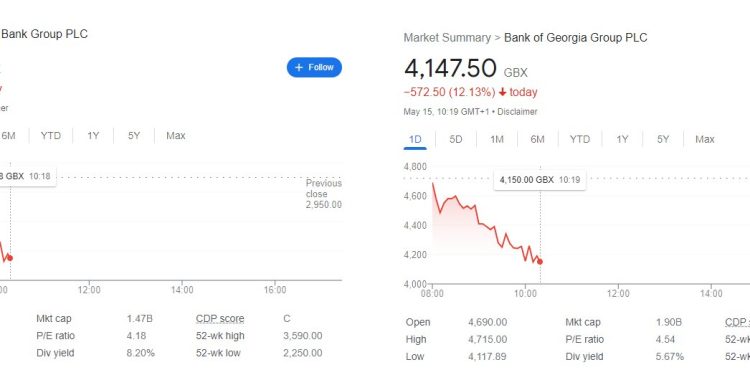The width and height of the screenshot is (750, 375).
Task: Select the 1D tab on right chart
Action: [415, 139]
